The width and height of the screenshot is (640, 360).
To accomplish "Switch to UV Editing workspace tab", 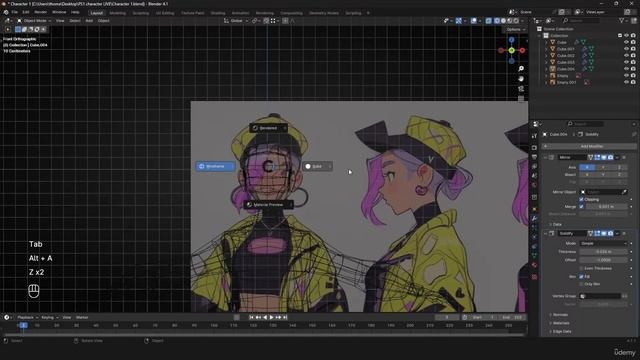I will click(165, 13).
